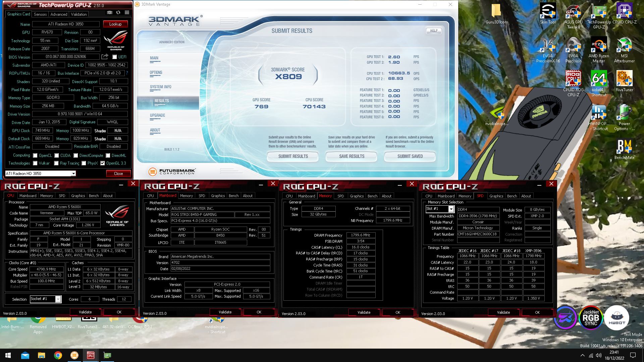644x362 pixels.
Task: Switch to the Validation tab in GPU-Z
Action: [79, 14]
